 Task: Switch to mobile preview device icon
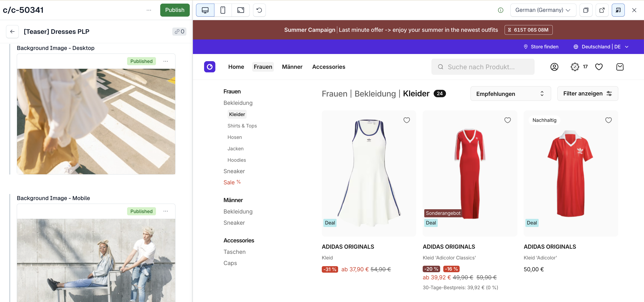[x=223, y=10]
